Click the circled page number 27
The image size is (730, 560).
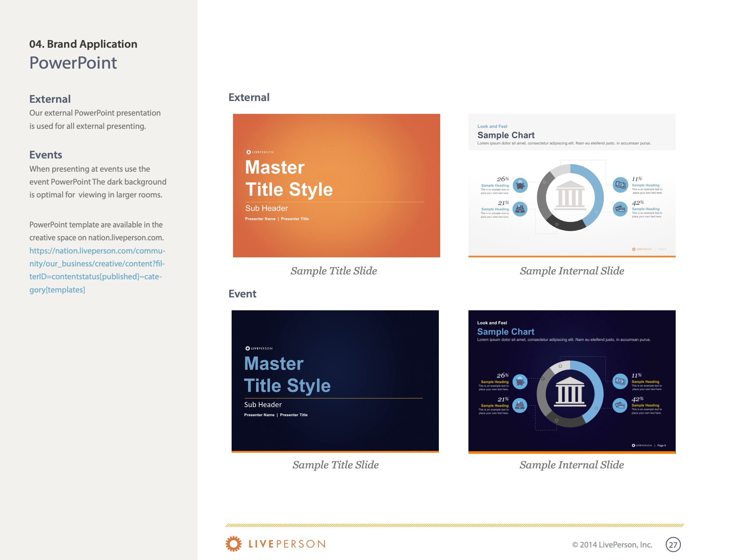[x=673, y=545]
